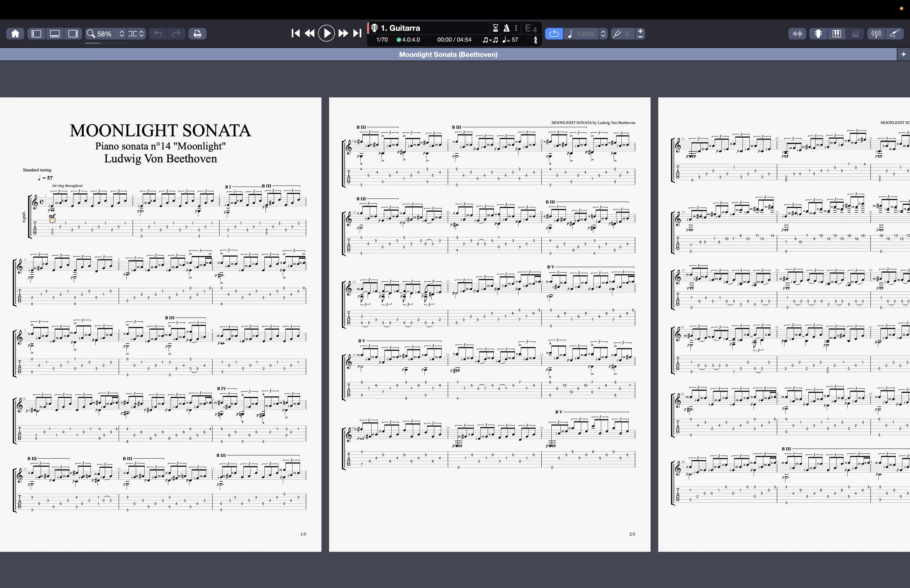Click the 1/70 bar position indicator
Image resolution: width=910 pixels, height=588 pixels.
382,40
